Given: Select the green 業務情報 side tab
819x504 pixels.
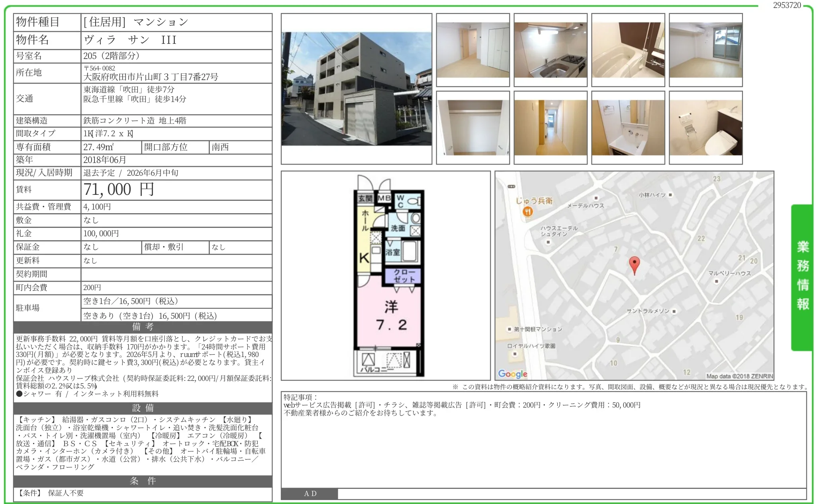Looking at the screenshot, I should pos(802,277).
